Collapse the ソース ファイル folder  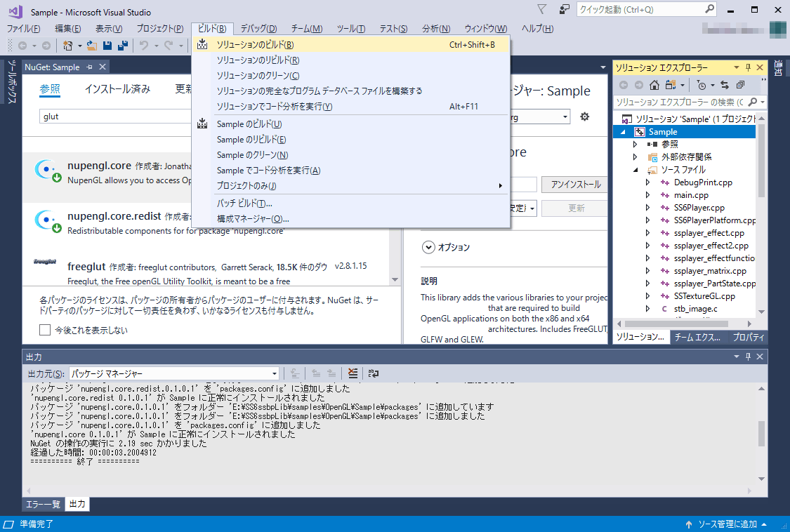636,170
